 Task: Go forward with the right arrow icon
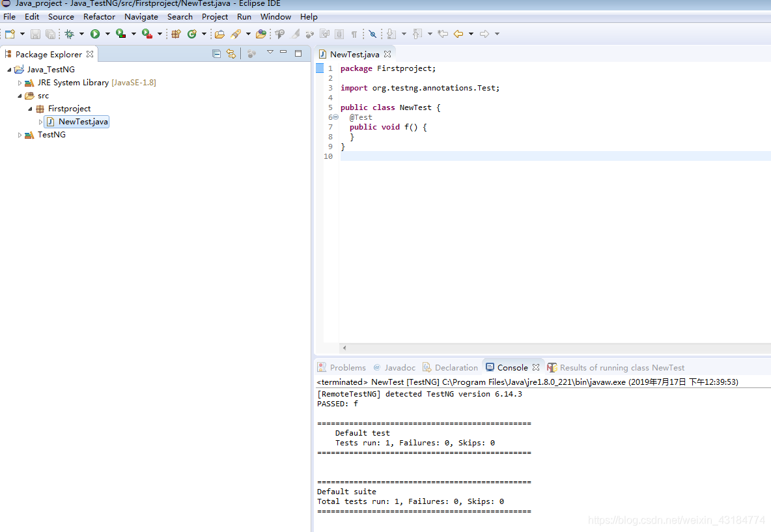tap(484, 34)
